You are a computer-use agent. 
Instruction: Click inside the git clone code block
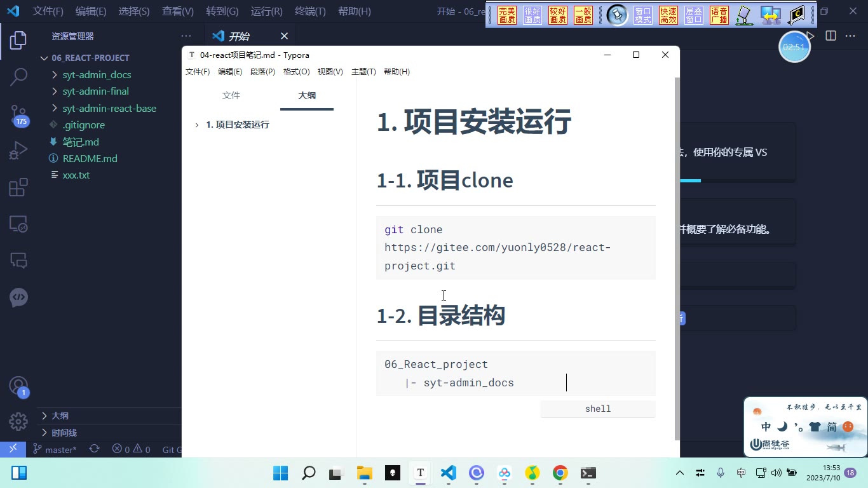pyautogui.click(x=515, y=248)
